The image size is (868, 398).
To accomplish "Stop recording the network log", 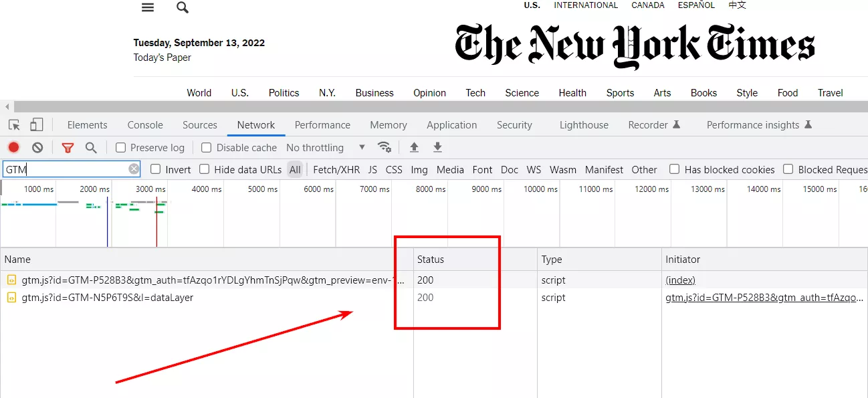I will [13, 147].
